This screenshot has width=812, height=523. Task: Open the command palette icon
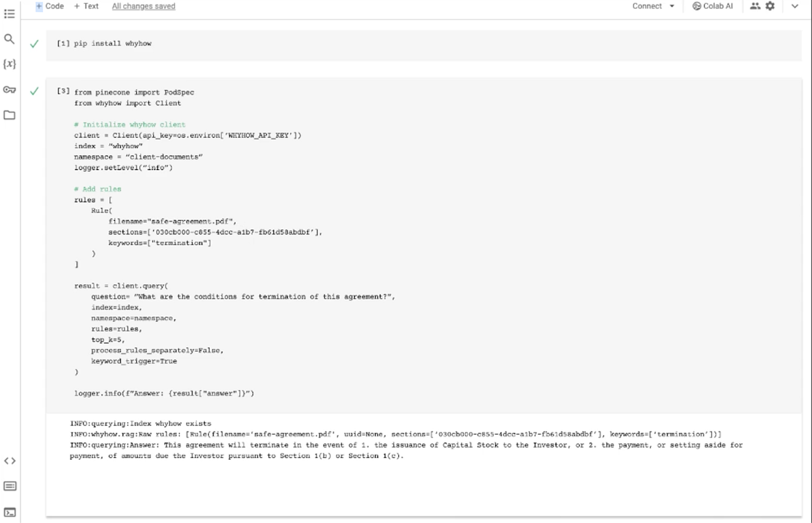(x=9, y=486)
